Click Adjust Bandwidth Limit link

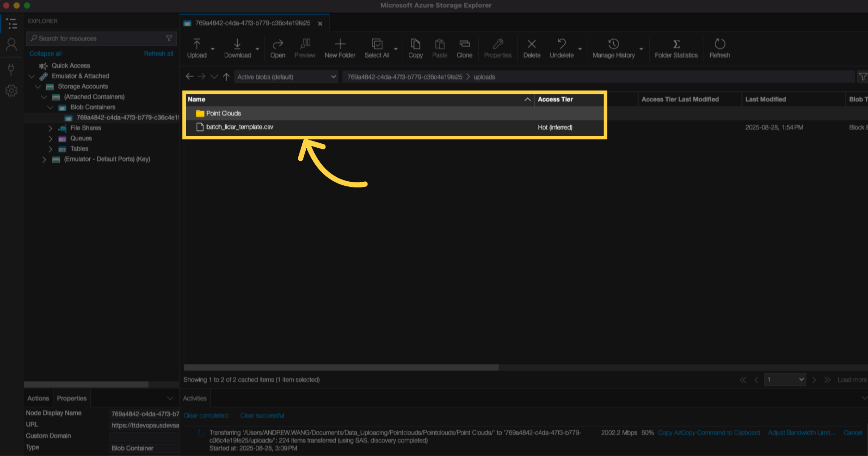tap(801, 432)
